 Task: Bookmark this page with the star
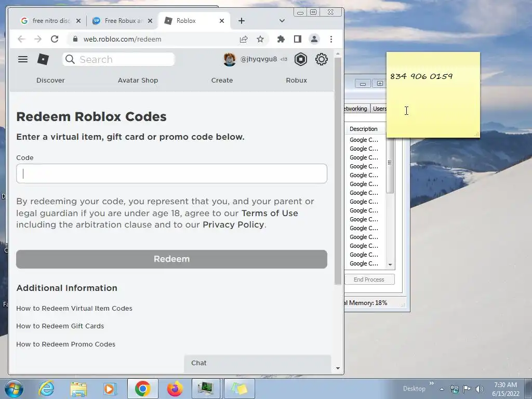(x=260, y=39)
